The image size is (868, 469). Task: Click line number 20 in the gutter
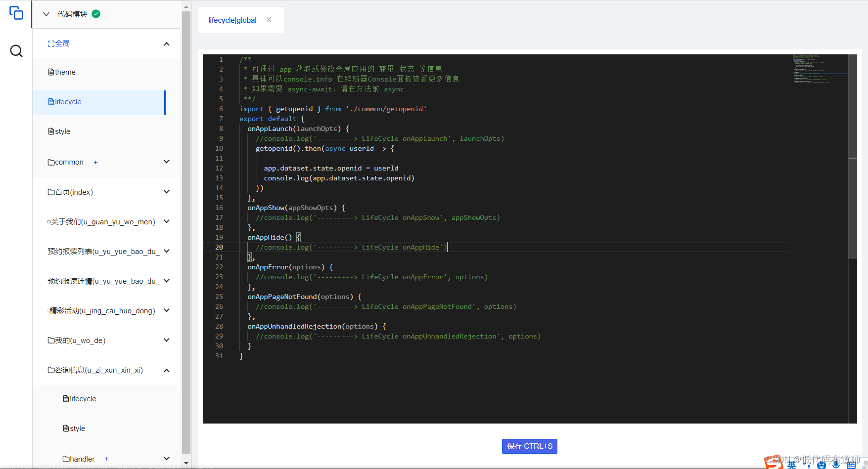click(219, 247)
